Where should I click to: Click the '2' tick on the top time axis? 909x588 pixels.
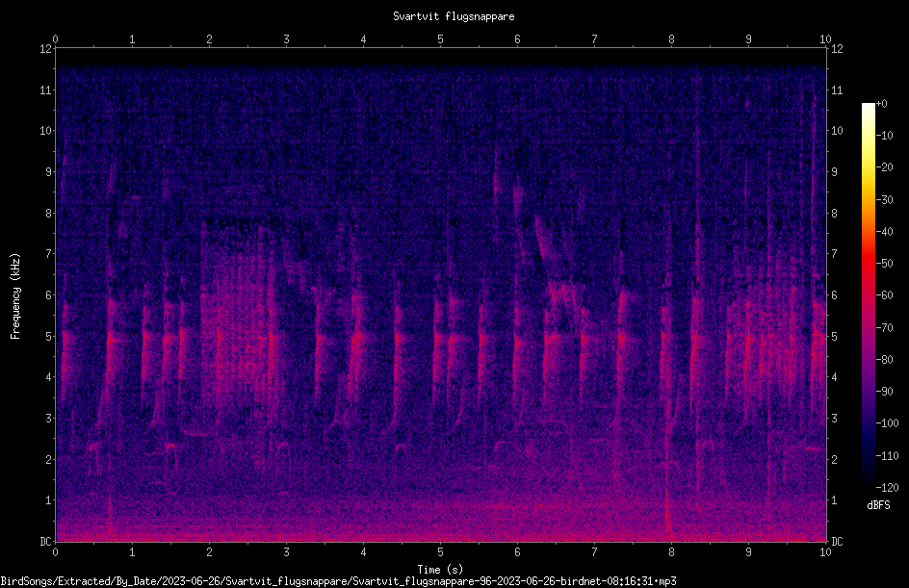click(209, 39)
